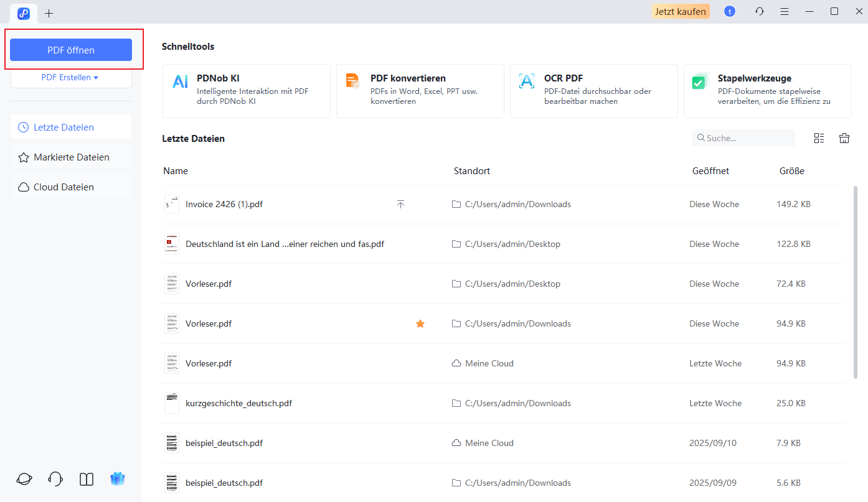Expand the PDF Erstellen dropdown
Screen dimensions: 868x502
coord(70,78)
